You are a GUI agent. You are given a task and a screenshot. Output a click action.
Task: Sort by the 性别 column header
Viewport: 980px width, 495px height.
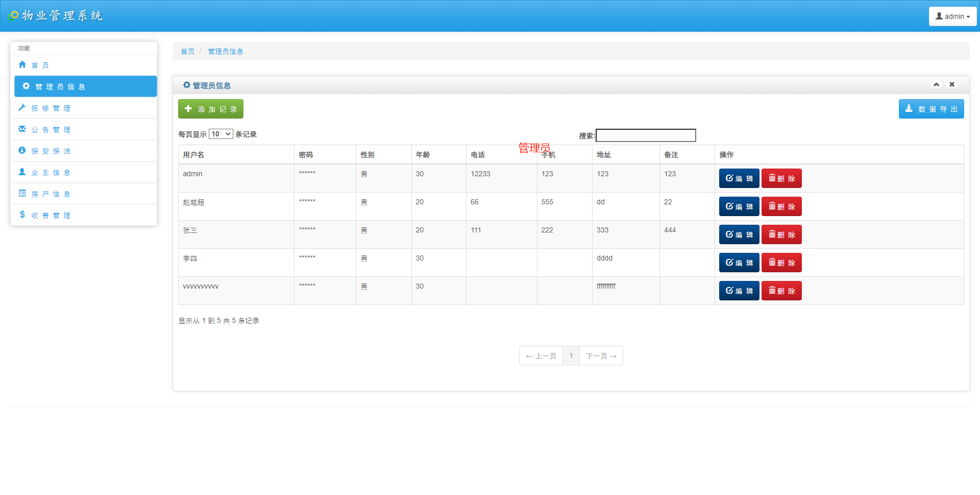tap(384, 154)
